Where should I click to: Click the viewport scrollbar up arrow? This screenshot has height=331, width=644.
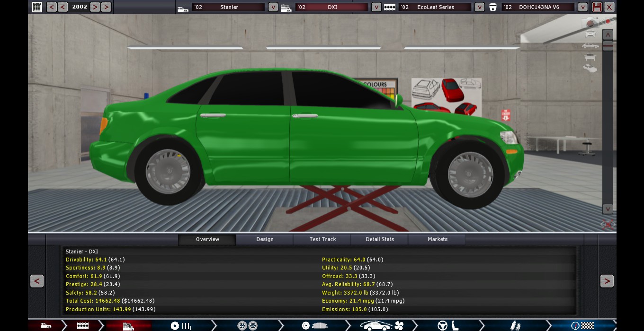click(x=608, y=35)
